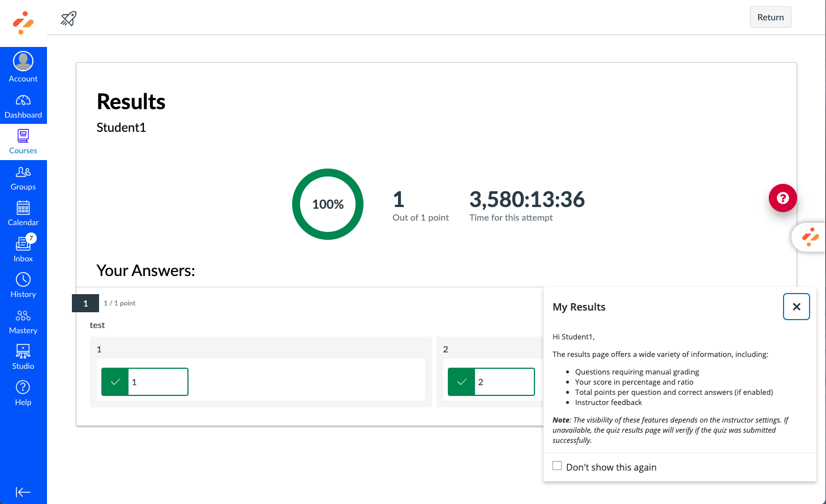
Task: Click the time value 3,580:13:36
Action: 527,199
